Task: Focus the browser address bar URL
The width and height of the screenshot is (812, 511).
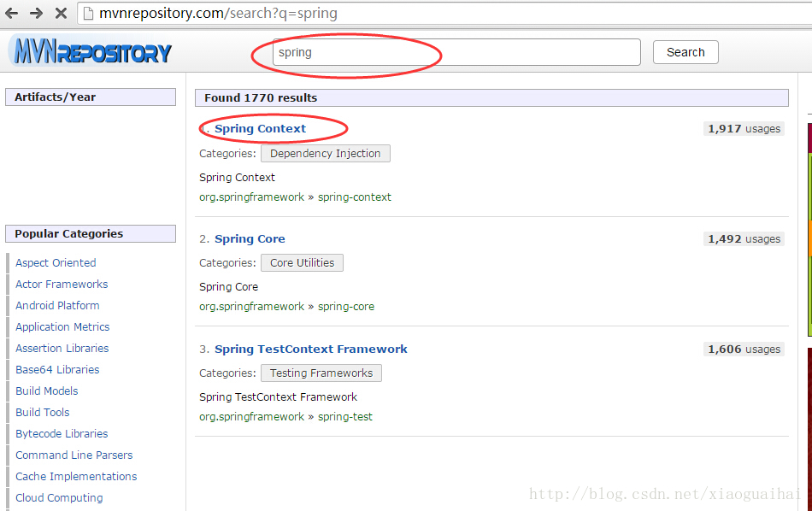Action: click(x=218, y=13)
